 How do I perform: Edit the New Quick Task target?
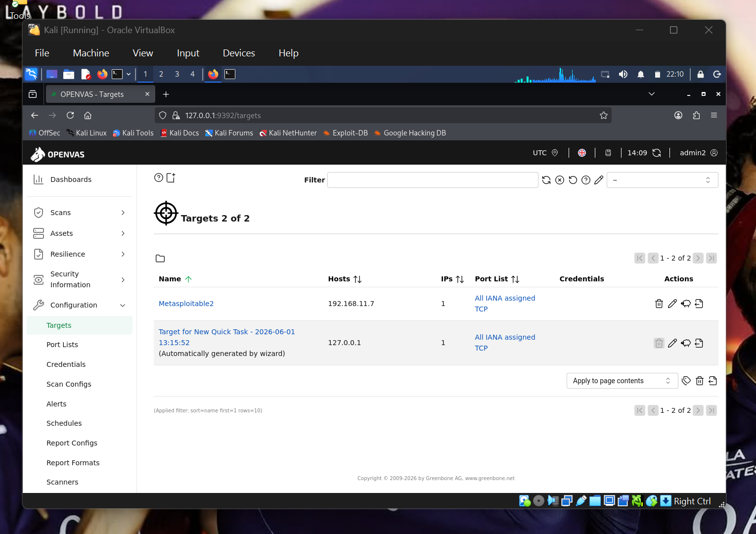click(x=672, y=343)
